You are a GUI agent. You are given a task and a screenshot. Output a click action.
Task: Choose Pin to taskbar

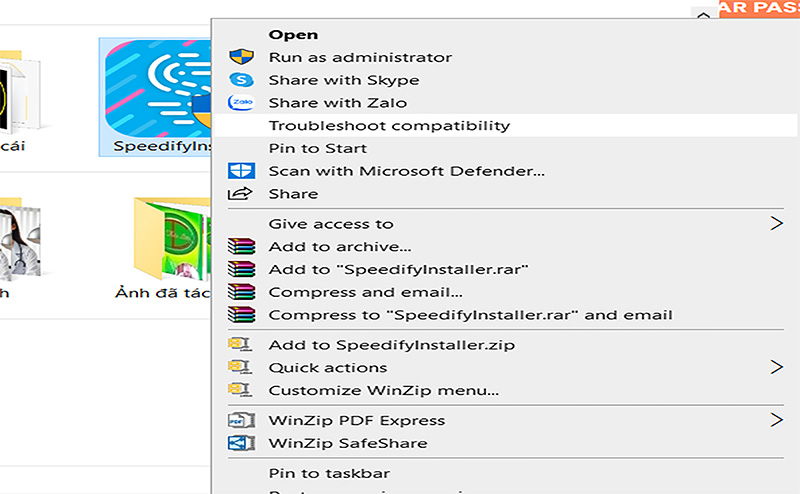[x=330, y=474]
